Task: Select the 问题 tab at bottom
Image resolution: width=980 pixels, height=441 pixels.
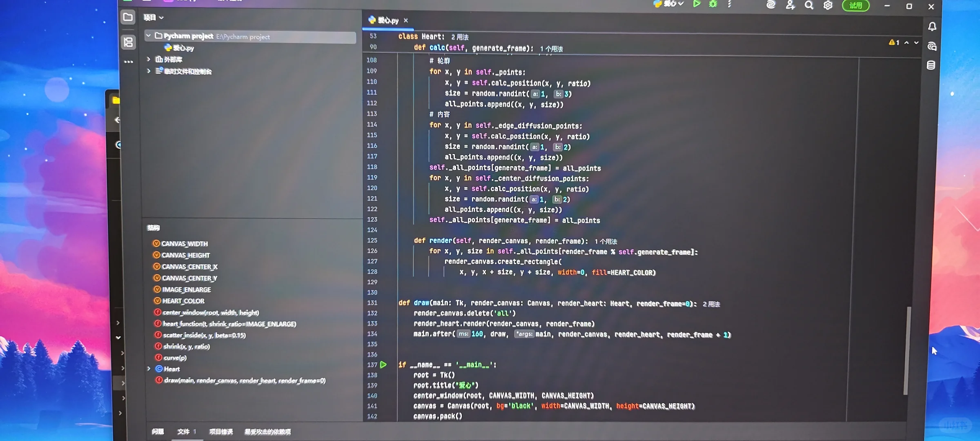Action: [158, 432]
